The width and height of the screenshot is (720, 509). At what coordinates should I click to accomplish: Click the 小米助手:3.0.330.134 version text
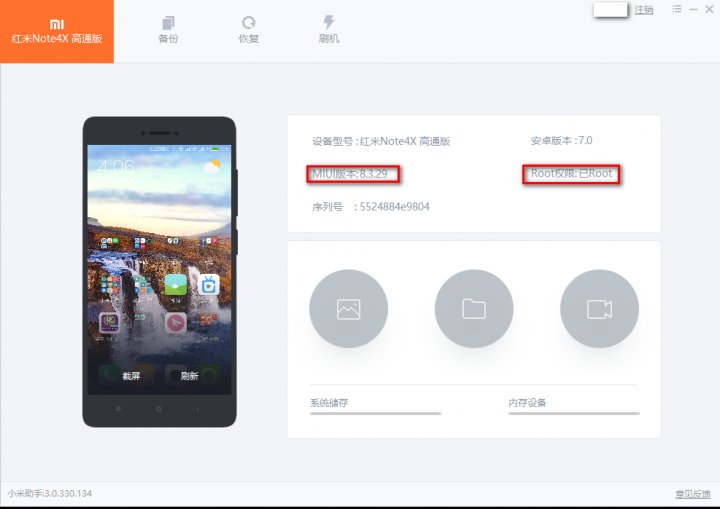[50, 493]
